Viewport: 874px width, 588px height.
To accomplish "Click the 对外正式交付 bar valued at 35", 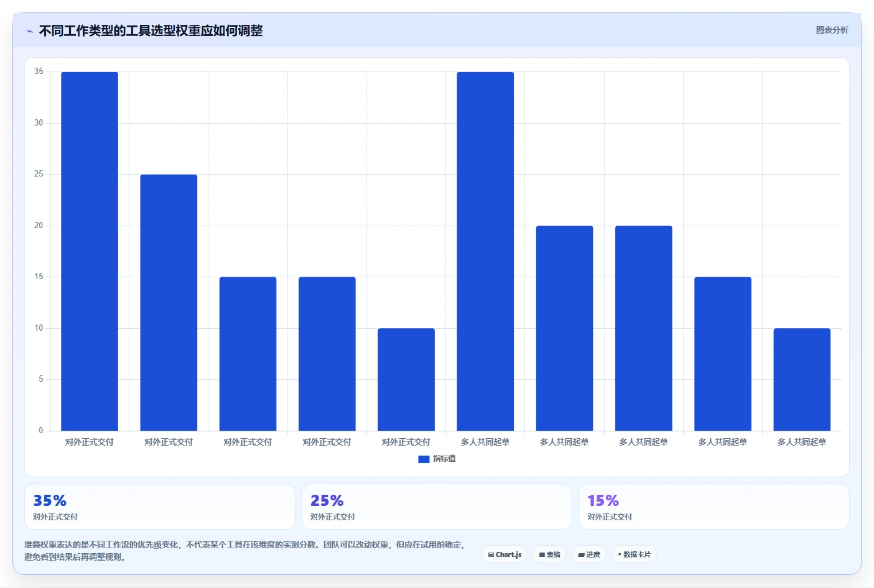I will tap(90, 251).
